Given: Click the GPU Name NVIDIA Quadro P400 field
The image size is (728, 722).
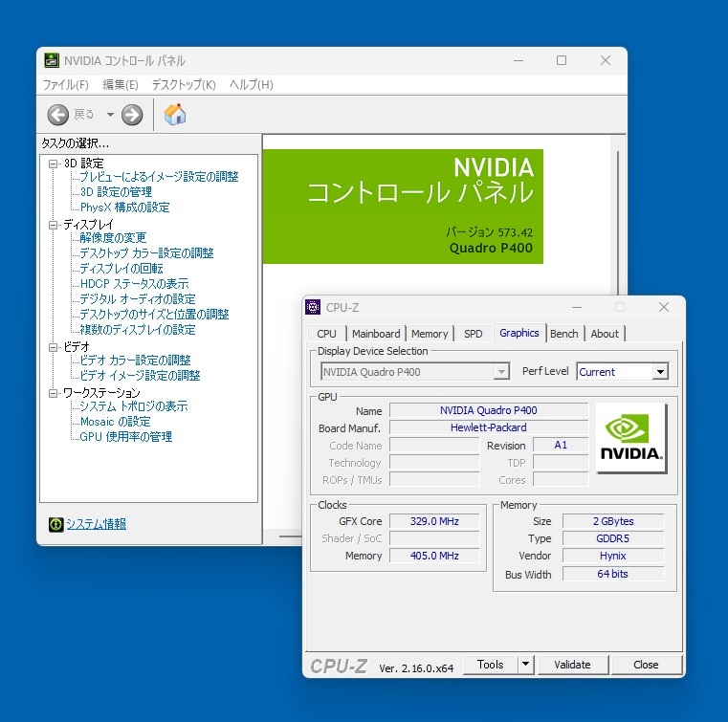Looking at the screenshot, I should click(x=489, y=410).
